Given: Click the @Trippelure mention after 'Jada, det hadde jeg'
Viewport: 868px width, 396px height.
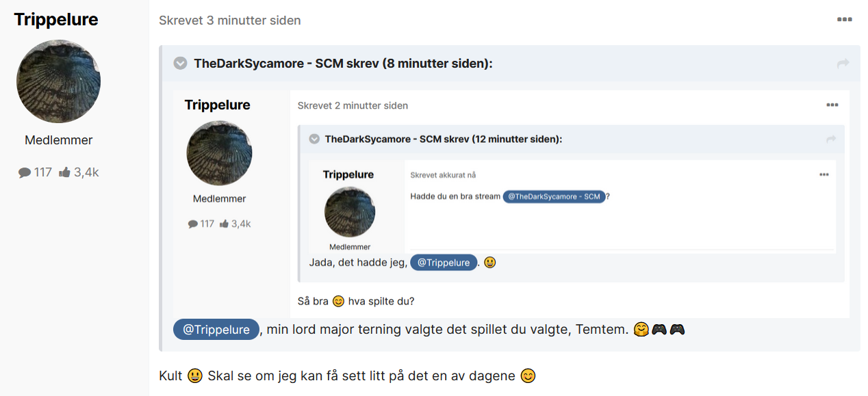Looking at the screenshot, I should [x=444, y=263].
